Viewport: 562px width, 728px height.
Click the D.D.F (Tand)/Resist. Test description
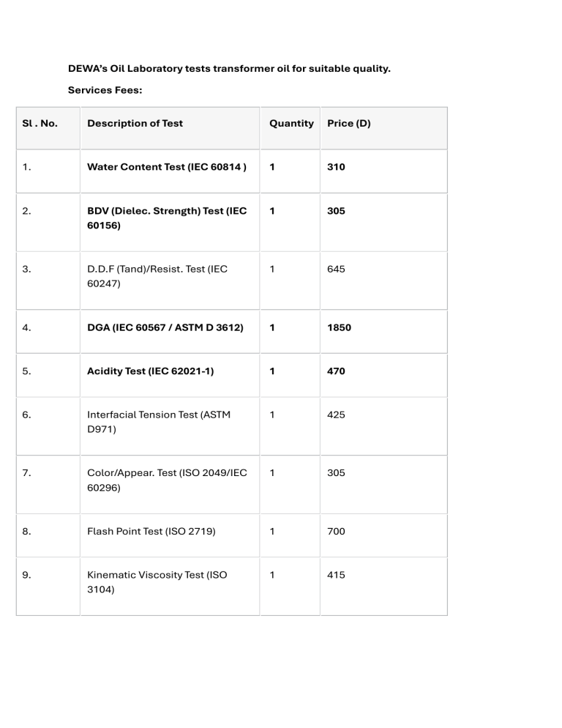coord(157,276)
